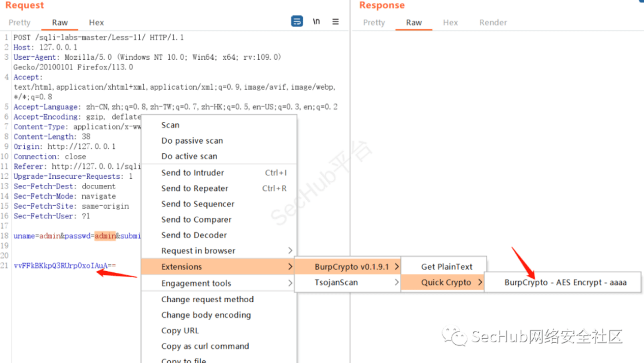The width and height of the screenshot is (644, 363).
Task: Select Get PlainText option
Action: [446, 266]
